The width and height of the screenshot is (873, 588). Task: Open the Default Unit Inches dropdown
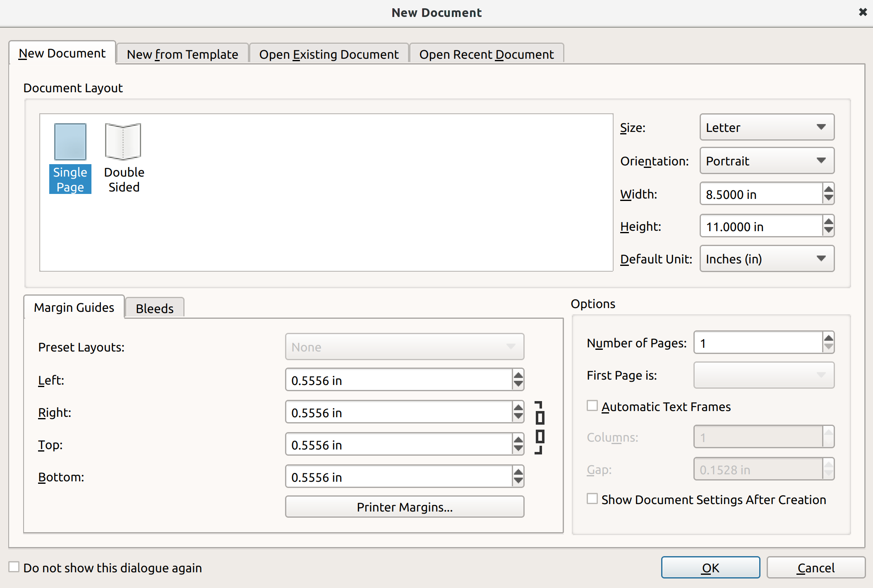click(x=767, y=259)
